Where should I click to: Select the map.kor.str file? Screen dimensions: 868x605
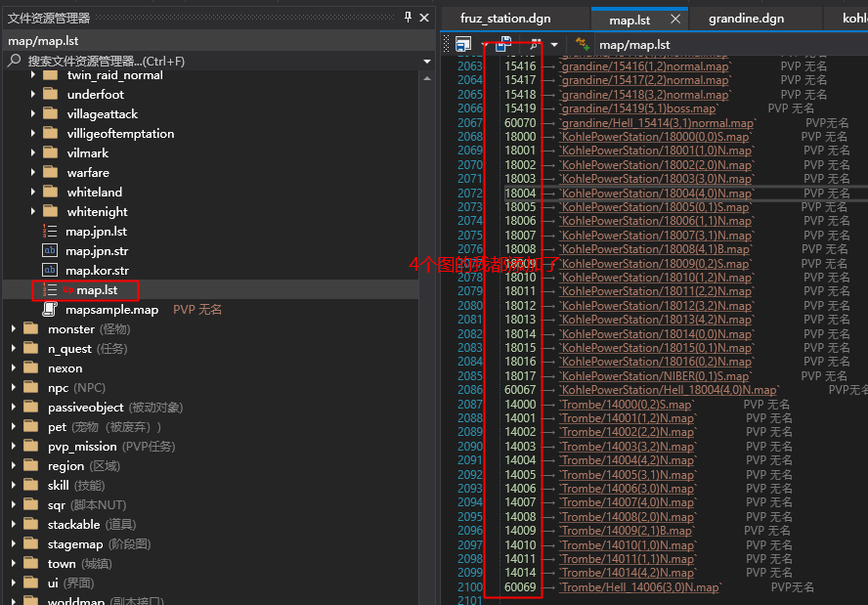coord(97,270)
